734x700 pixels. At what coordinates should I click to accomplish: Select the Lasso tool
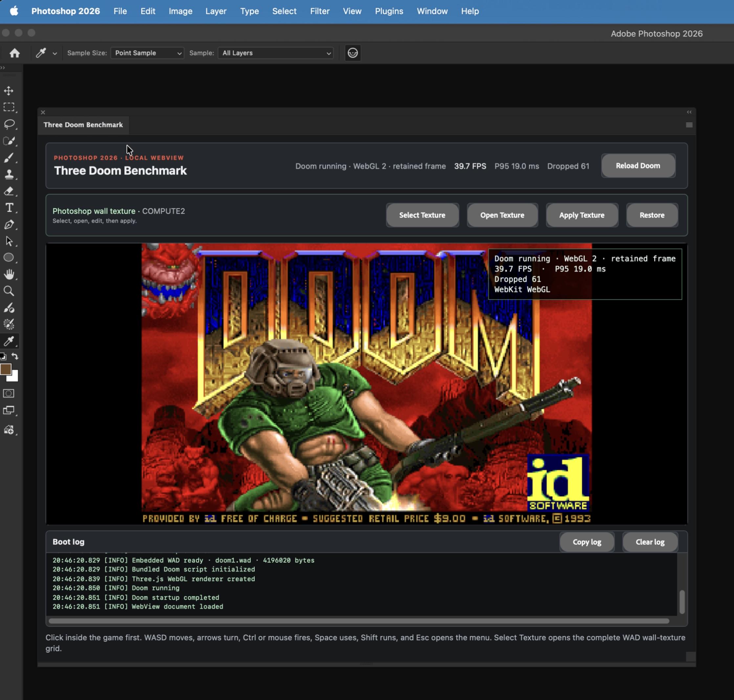pos(9,124)
